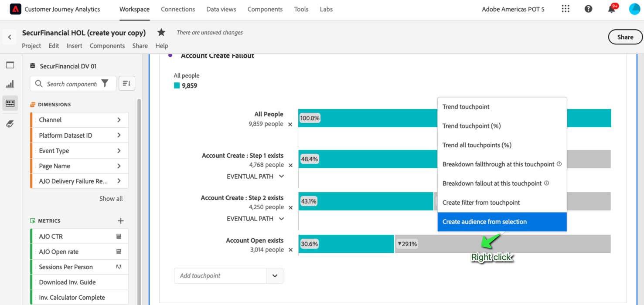Select Trend all touchpoints (%) entry
The width and height of the screenshot is (644, 305).
coord(502,145)
